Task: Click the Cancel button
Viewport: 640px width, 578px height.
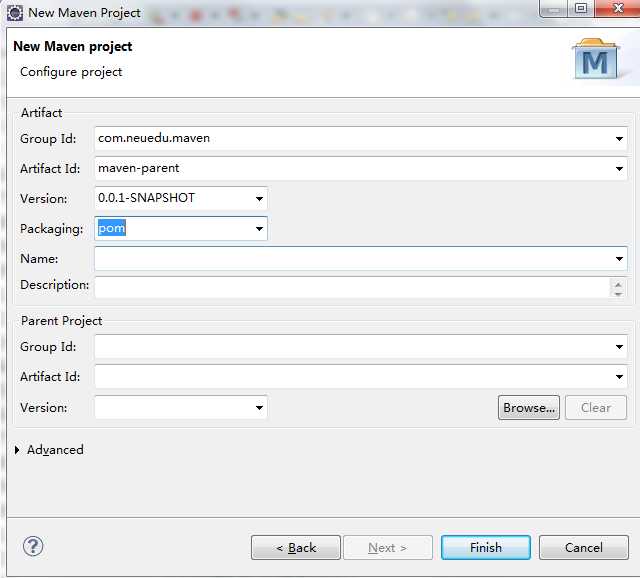Action: coord(584,547)
